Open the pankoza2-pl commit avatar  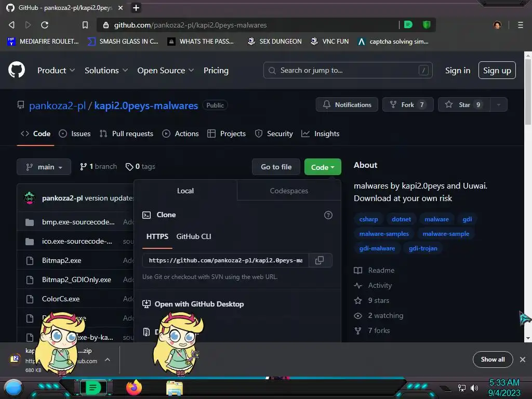click(30, 198)
